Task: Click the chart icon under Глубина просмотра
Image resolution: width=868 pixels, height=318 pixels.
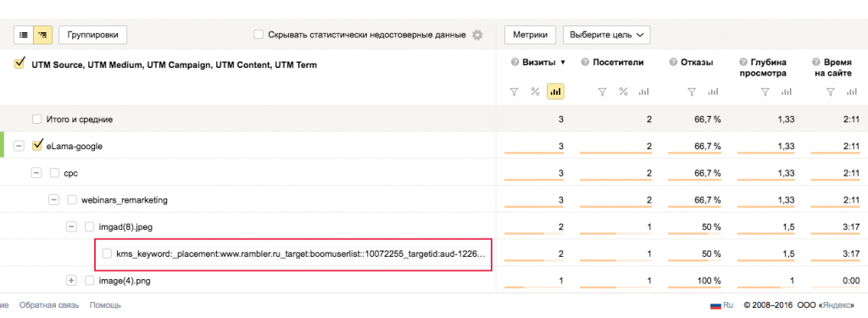Action: click(x=786, y=92)
